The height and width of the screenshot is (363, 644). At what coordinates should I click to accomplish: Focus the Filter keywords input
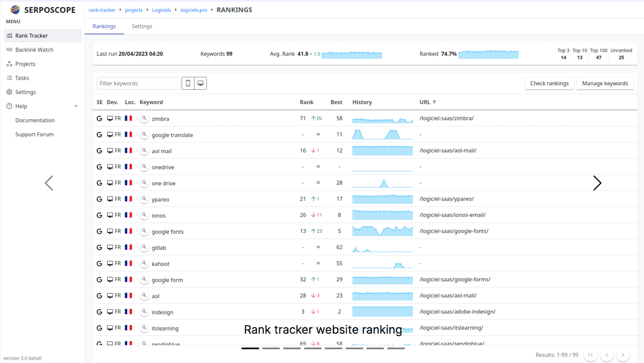[x=138, y=83]
